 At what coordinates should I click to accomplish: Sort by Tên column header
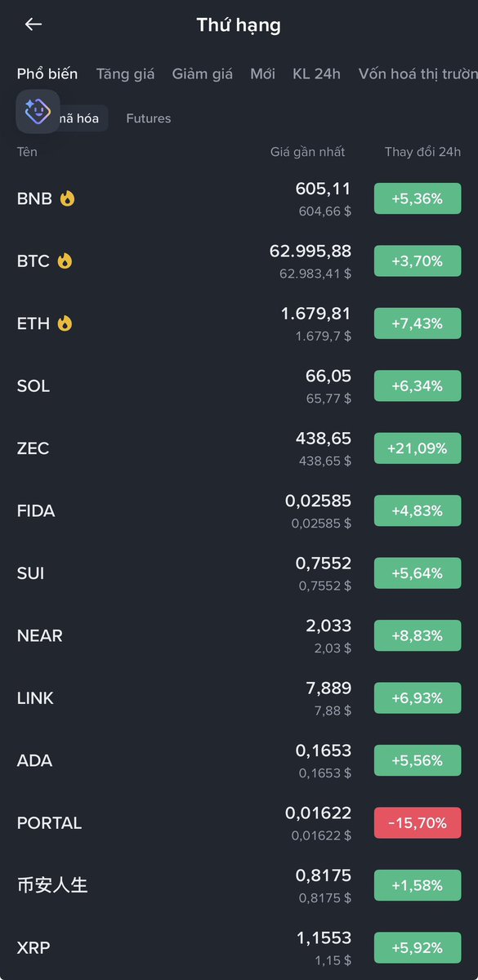[x=27, y=152]
